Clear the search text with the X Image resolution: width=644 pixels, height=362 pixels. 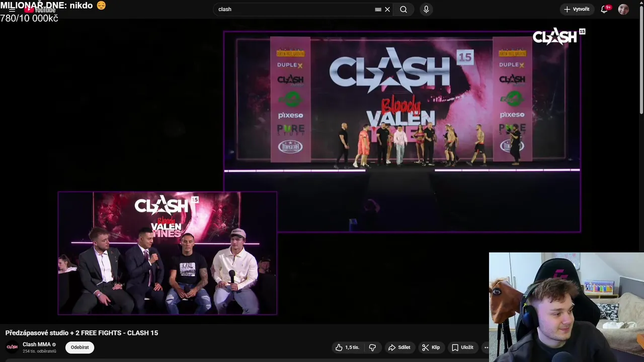click(387, 9)
